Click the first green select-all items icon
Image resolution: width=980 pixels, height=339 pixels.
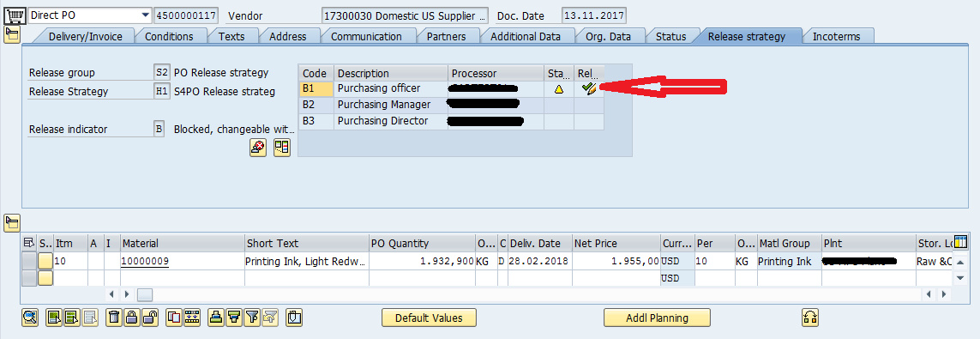(x=54, y=318)
